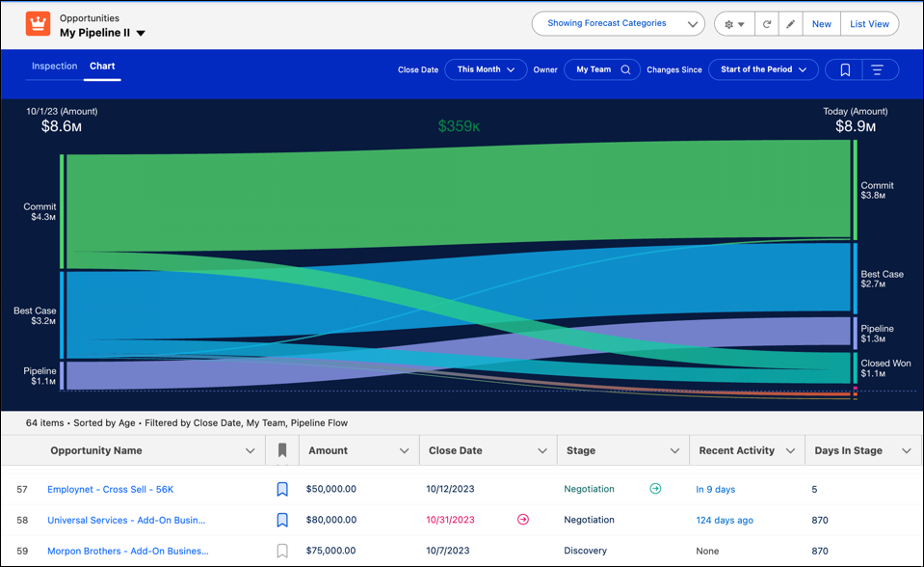This screenshot has width=924, height=567.
Task: Open the Employnet - Cross Sell - 56K link
Action: tap(110, 489)
